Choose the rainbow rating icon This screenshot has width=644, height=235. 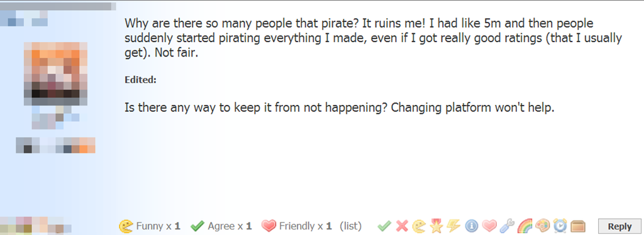[x=525, y=226]
